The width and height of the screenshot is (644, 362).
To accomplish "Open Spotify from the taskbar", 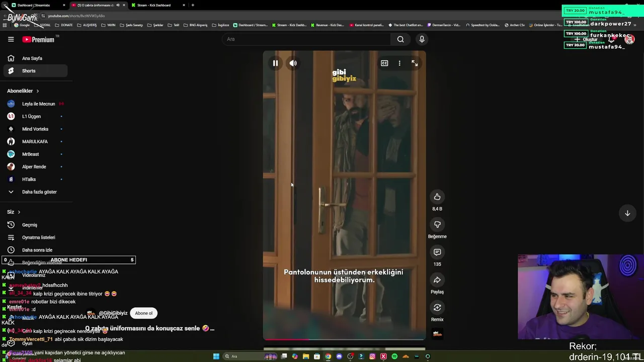I will [394, 356].
